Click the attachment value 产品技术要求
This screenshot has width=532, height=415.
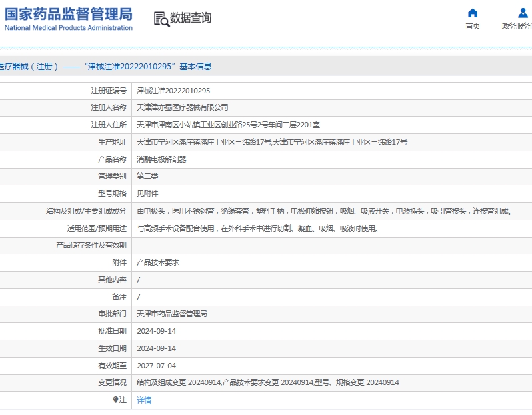click(158, 262)
